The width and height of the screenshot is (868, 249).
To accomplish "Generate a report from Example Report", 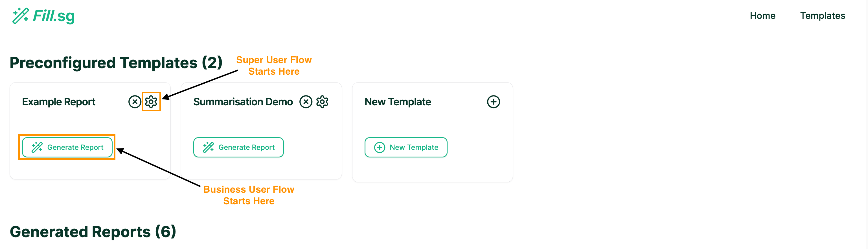I will (x=67, y=147).
